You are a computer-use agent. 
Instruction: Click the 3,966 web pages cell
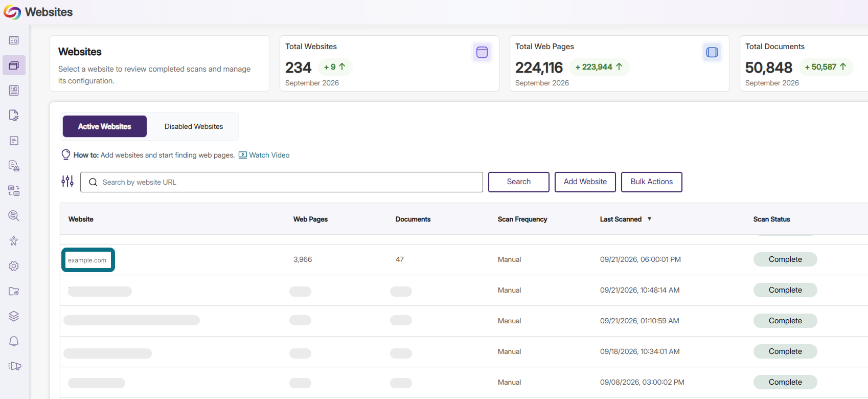coord(303,260)
